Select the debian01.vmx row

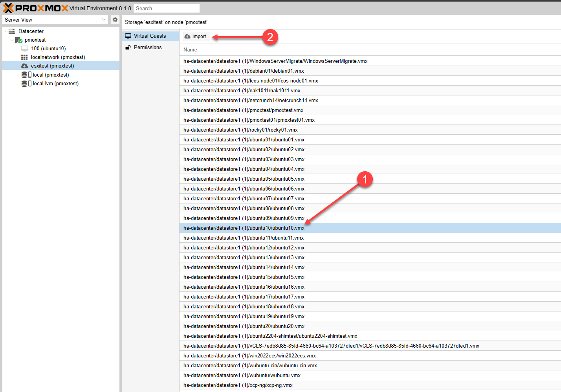pyautogui.click(x=370, y=71)
